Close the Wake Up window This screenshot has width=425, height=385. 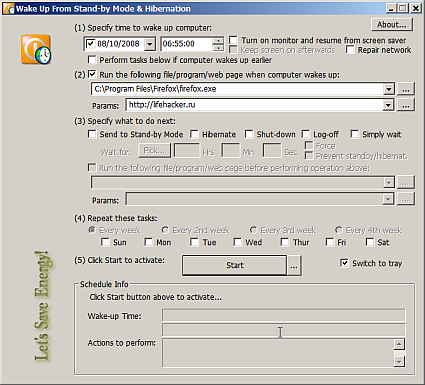point(416,8)
